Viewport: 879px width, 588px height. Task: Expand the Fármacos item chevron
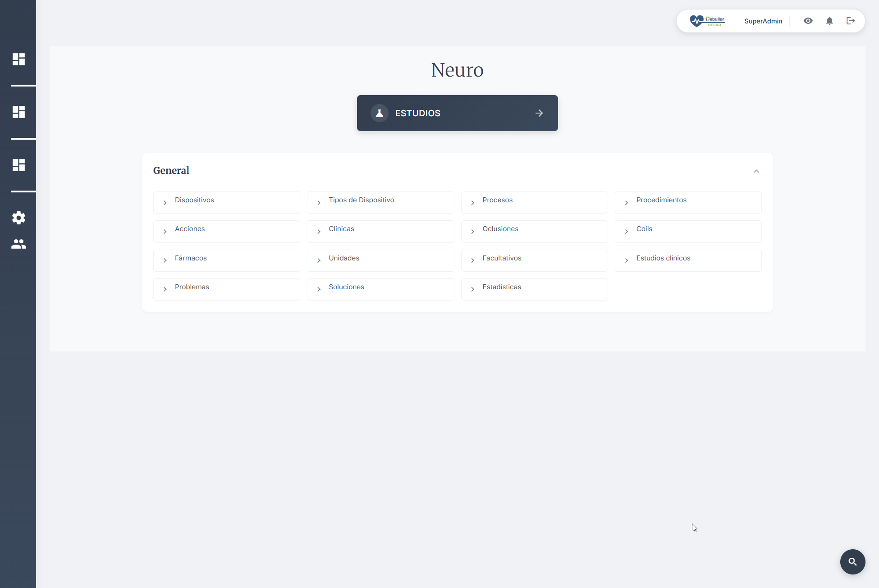[165, 260]
